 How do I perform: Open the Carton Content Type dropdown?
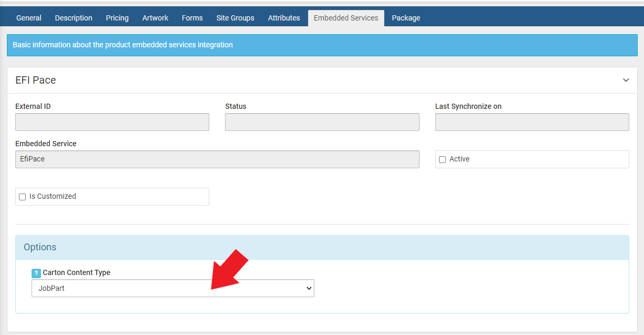pyautogui.click(x=173, y=288)
